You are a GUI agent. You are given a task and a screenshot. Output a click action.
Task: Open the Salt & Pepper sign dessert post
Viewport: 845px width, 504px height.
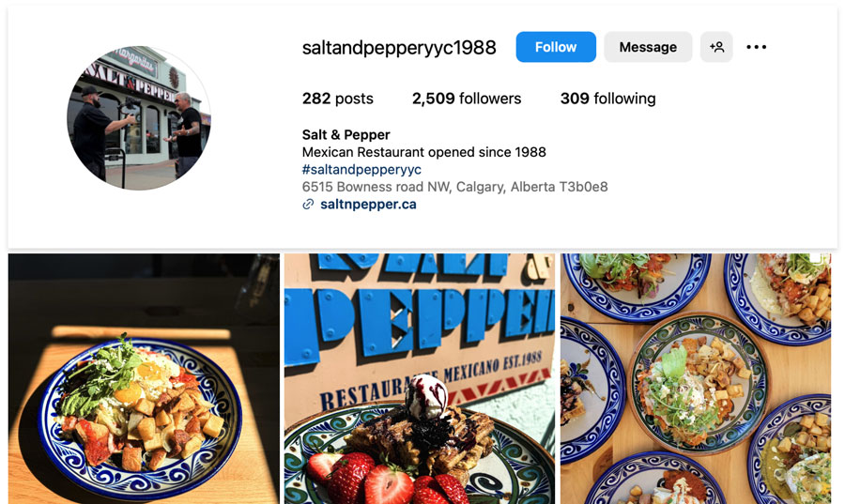pyautogui.click(x=420, y=379)
